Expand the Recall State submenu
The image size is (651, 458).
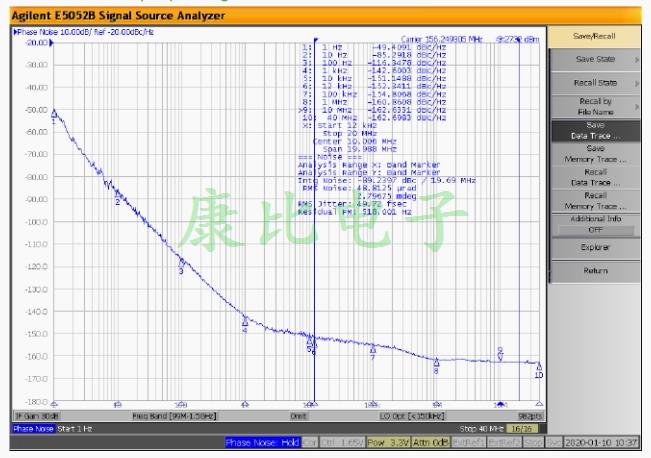pyautogui.click(x=595, y=82)
